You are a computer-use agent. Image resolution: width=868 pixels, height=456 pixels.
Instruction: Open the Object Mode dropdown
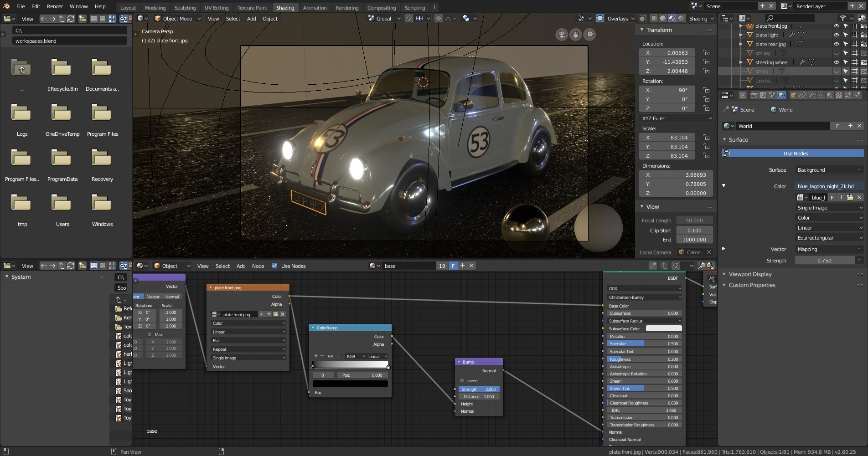tap(178, 19)
